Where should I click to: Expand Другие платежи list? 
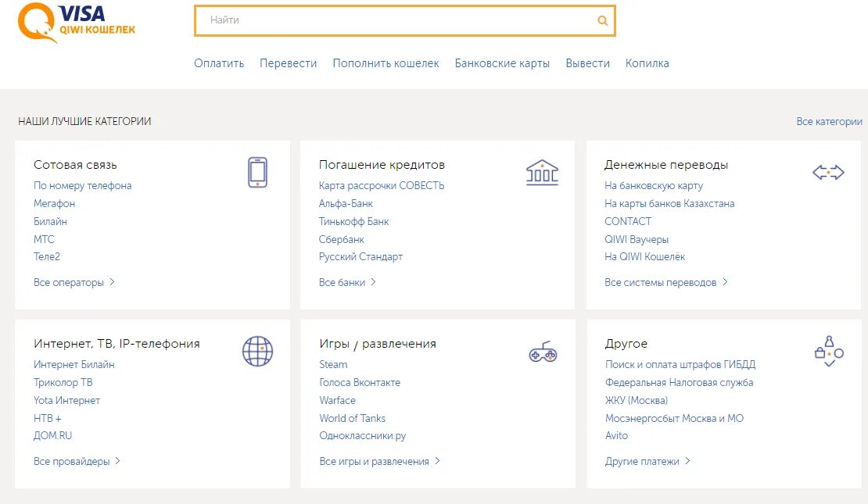coord(647,461)
